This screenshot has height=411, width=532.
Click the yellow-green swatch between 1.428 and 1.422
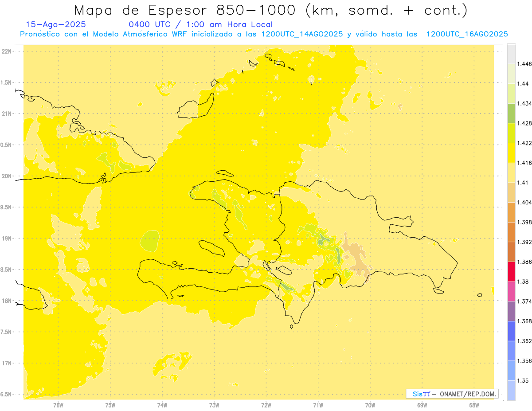[x=511, y=133]
